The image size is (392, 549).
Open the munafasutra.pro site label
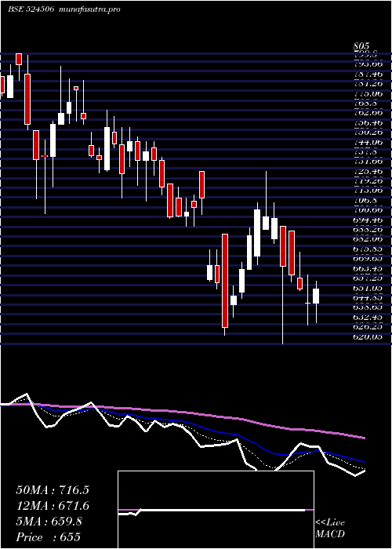coord(90,9)
